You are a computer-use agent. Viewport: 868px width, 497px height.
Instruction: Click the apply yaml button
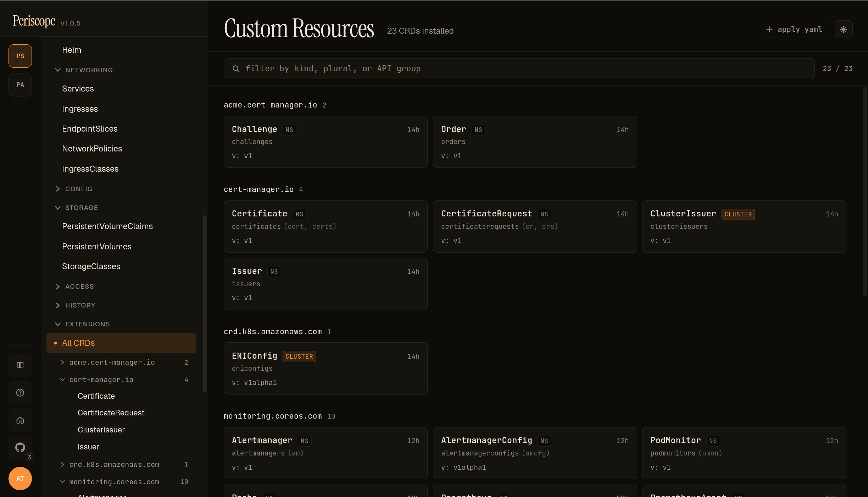794,29
